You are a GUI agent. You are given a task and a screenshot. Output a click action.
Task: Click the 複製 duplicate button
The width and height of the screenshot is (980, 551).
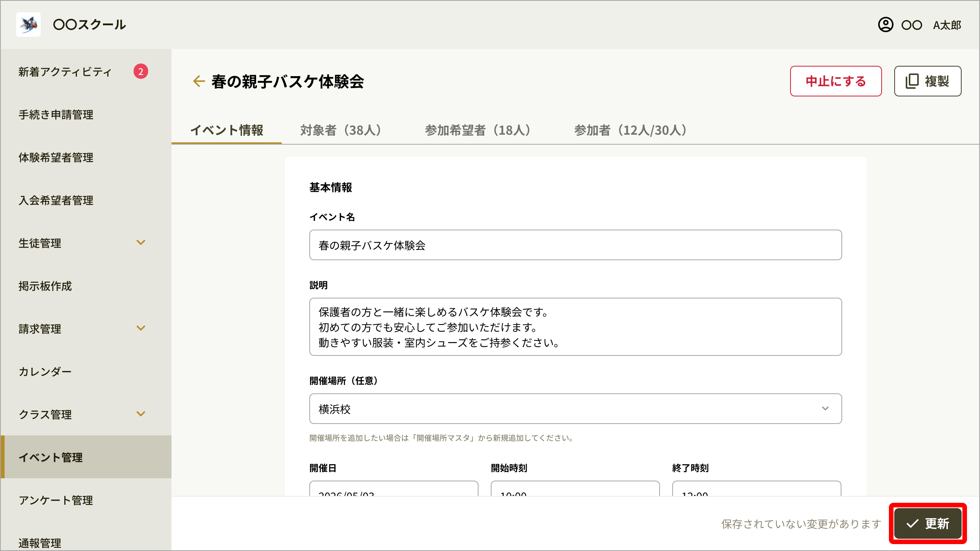click(x=928, y=81)
